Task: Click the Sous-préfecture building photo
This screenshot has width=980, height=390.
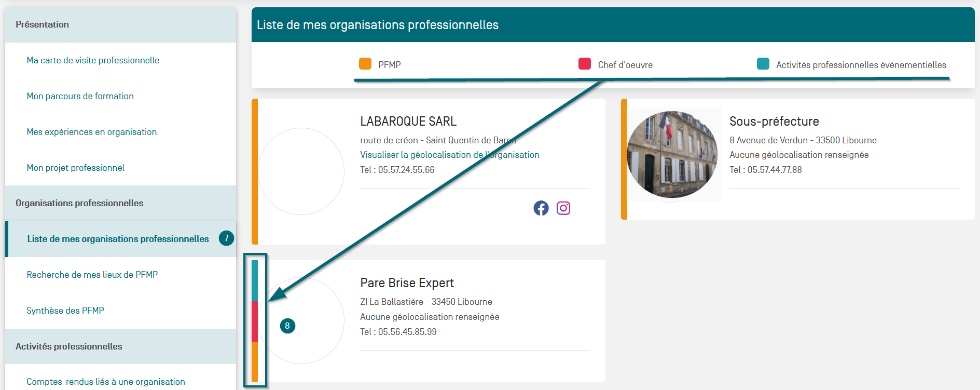Action: [672, 154]
